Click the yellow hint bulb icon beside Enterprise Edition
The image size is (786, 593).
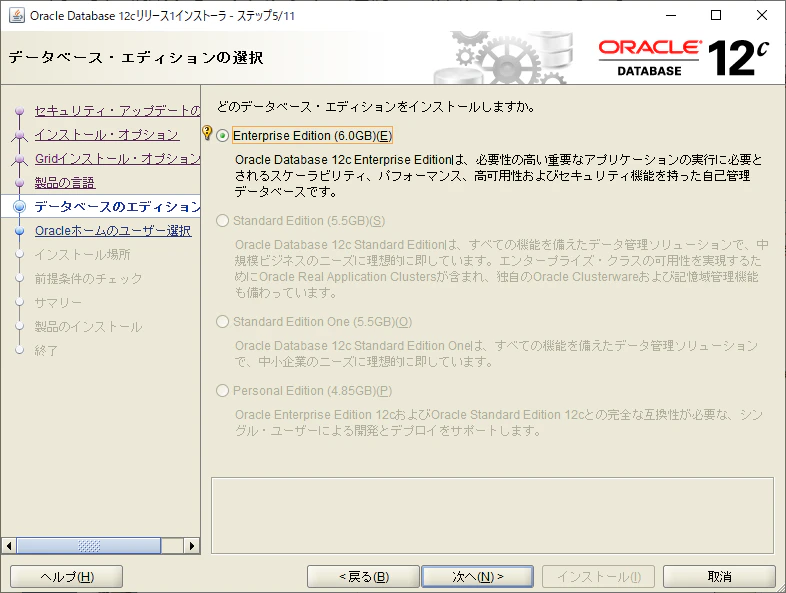207,132
